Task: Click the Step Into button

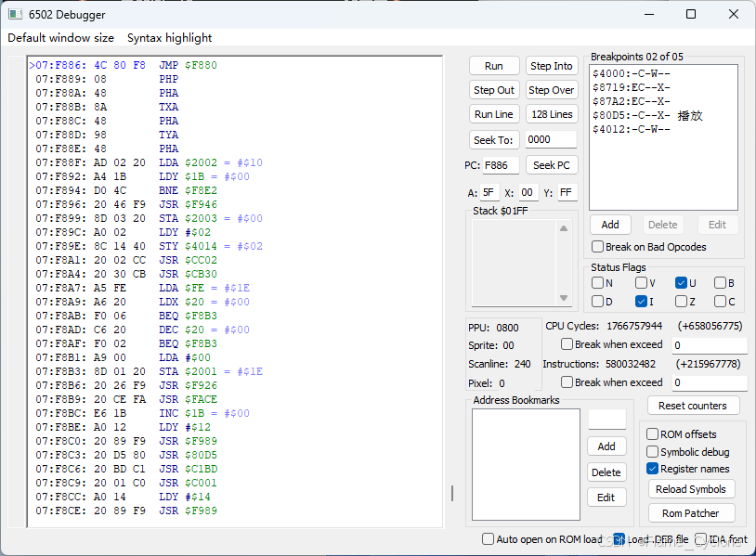Action: click(x=551, y=66)
